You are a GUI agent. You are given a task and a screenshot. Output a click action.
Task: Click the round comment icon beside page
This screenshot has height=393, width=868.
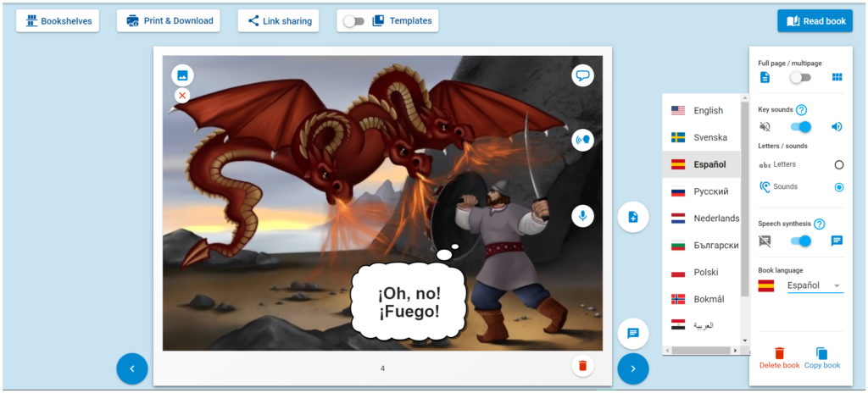tap(632, 334)
